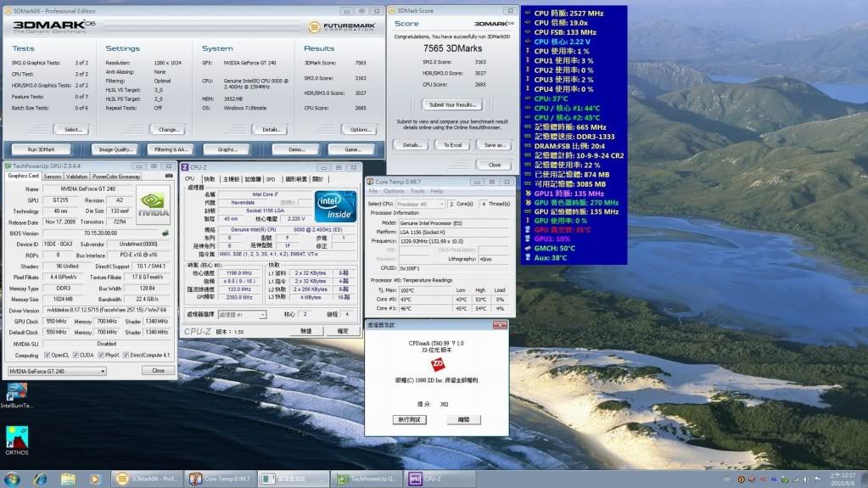868x488 pixels.
Task: Click the NVIDIA logo in GPU-Z
Action: (x=153, y=205)
